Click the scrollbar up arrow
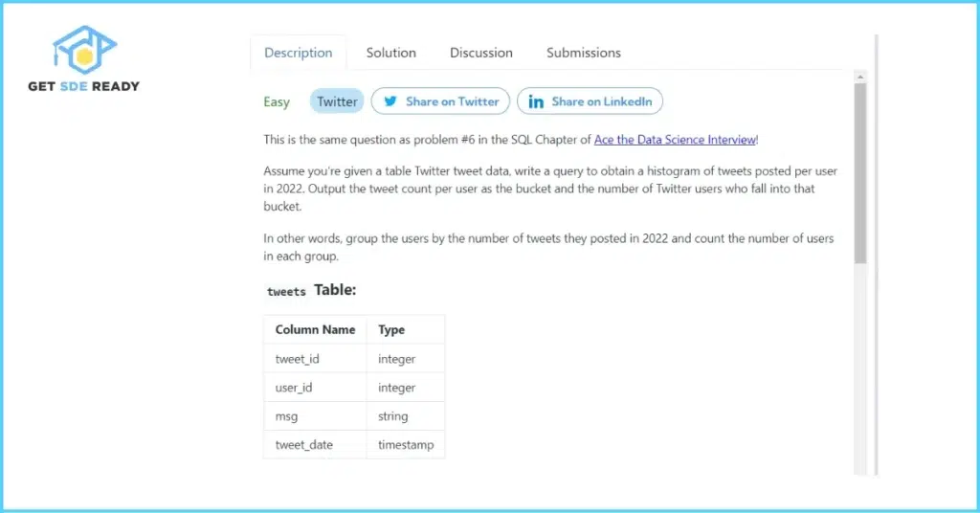 pyautogui.click(x=860, y=77)
